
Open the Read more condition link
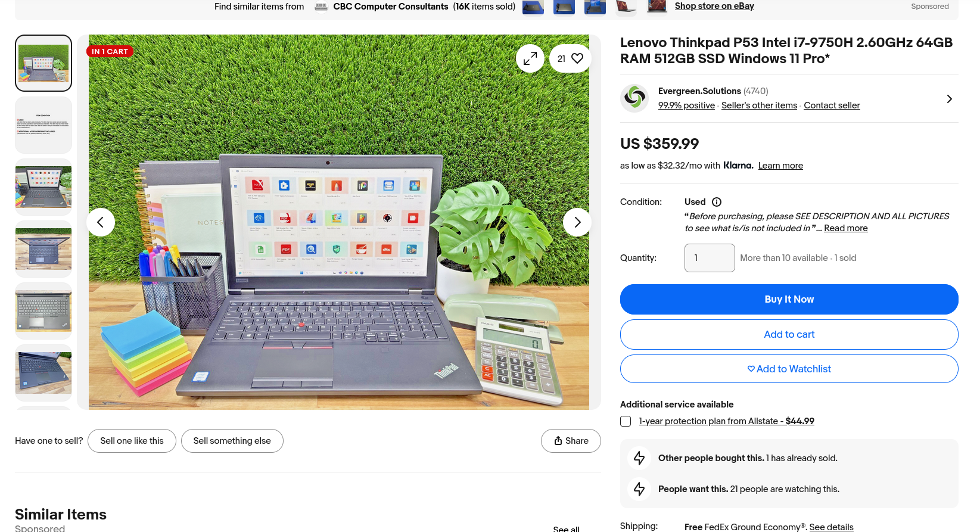pos(845,228)
